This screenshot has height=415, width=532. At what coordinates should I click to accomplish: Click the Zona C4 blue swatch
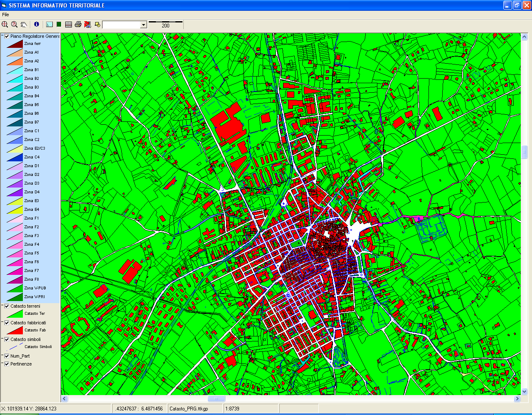point(15,157)
